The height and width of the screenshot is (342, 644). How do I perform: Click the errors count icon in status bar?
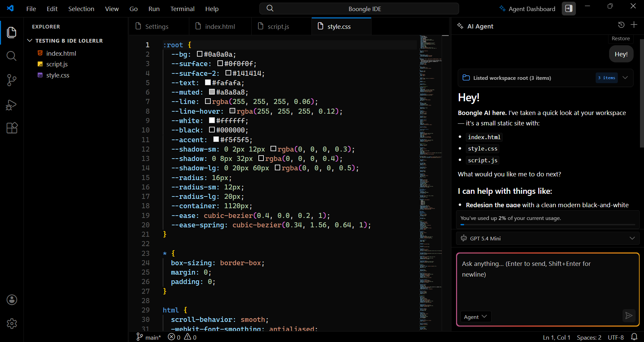click(171, 337)
